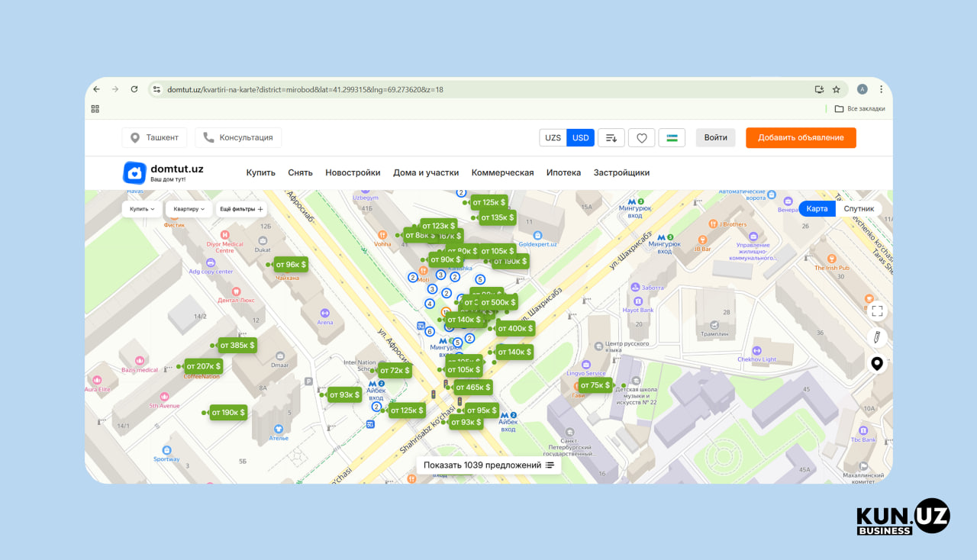Expand the Квартиру type dropdown
Screen dimensions: 977x560
189,209
